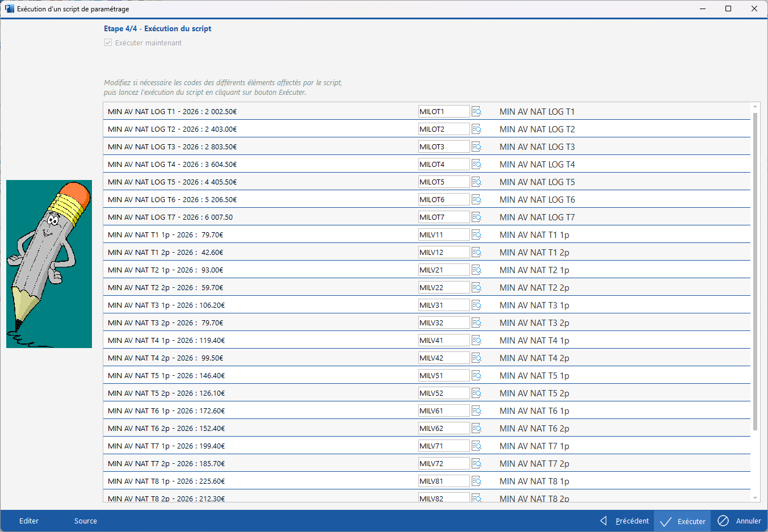The image size is (768, 532).
Task: Click the MILOT2 code input field
Action: click(443, 129)
